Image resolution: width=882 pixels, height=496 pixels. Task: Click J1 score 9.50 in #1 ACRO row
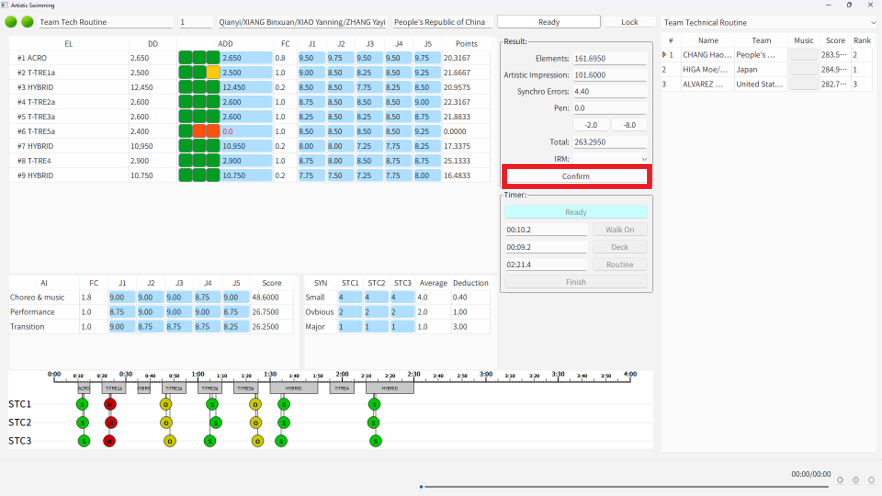[311, 58]
